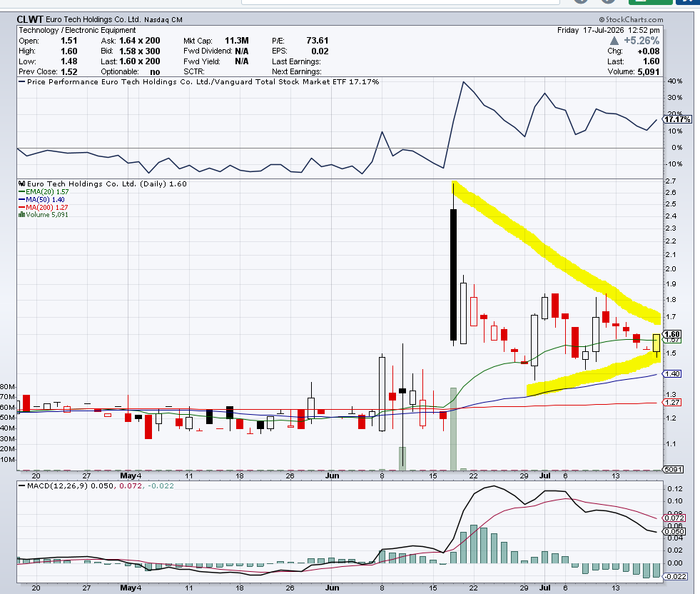Click the Euro Tech Holdings (Daily) 1.60 legend
Screen dimensions: 700x594
click(x=103, y=183)
